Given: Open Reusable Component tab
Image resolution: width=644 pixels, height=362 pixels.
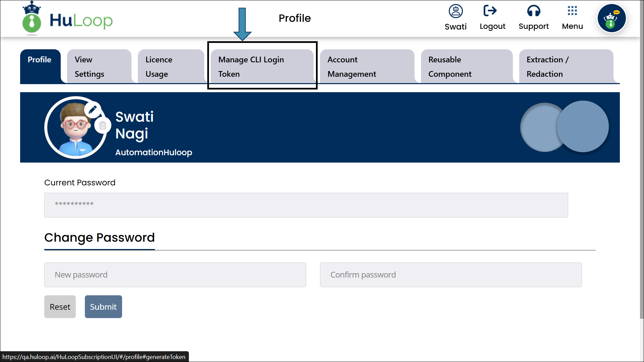Looking at the screenshot, I should point(466,66).
